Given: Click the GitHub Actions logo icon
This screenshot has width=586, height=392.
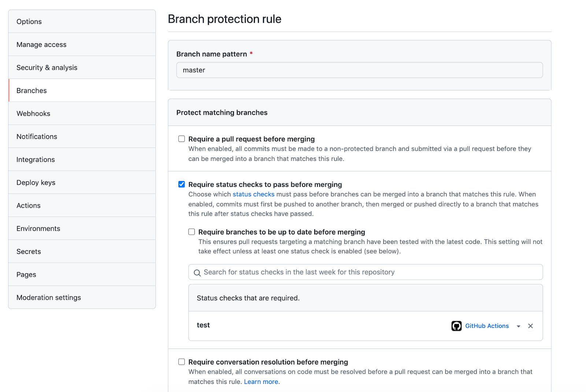Looking at the screenshot, I should point(456,326).
